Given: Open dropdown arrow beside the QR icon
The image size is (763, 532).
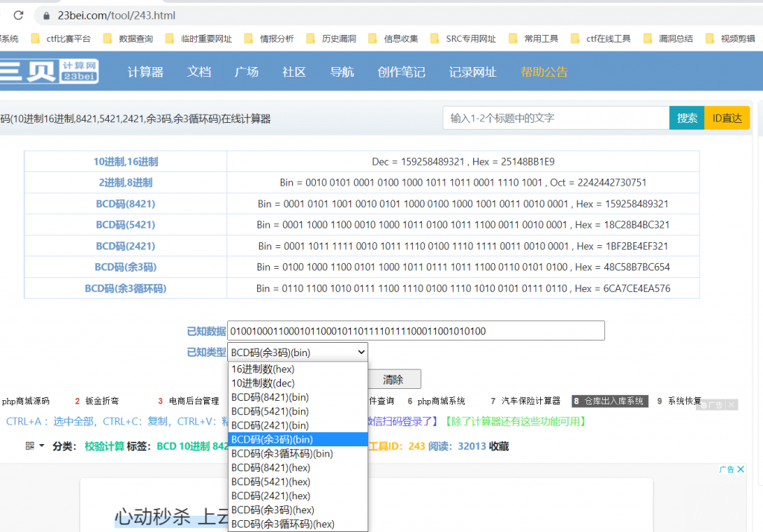Looking at the screenshot, I should pos(42,446).
